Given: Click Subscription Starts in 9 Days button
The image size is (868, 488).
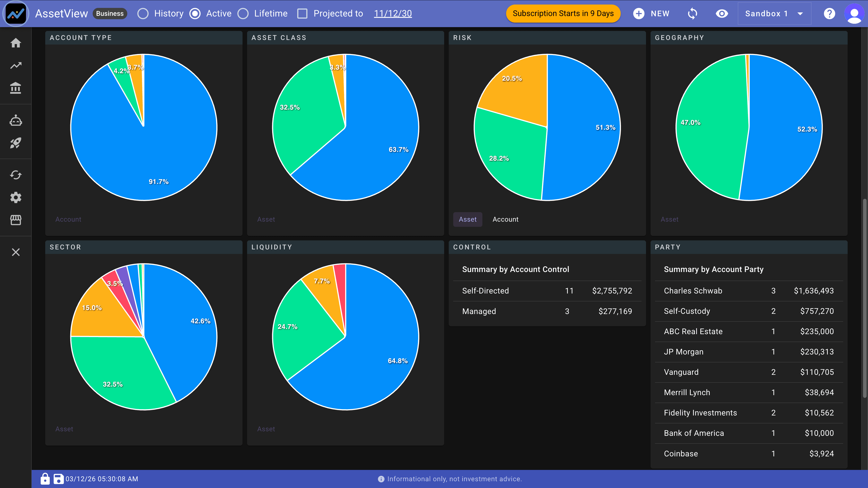Looking at the screenshot, I should point(563,14).
